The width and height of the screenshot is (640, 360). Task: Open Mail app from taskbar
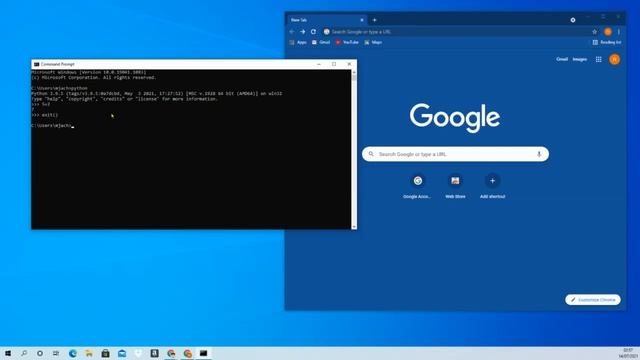pos(122,353)
